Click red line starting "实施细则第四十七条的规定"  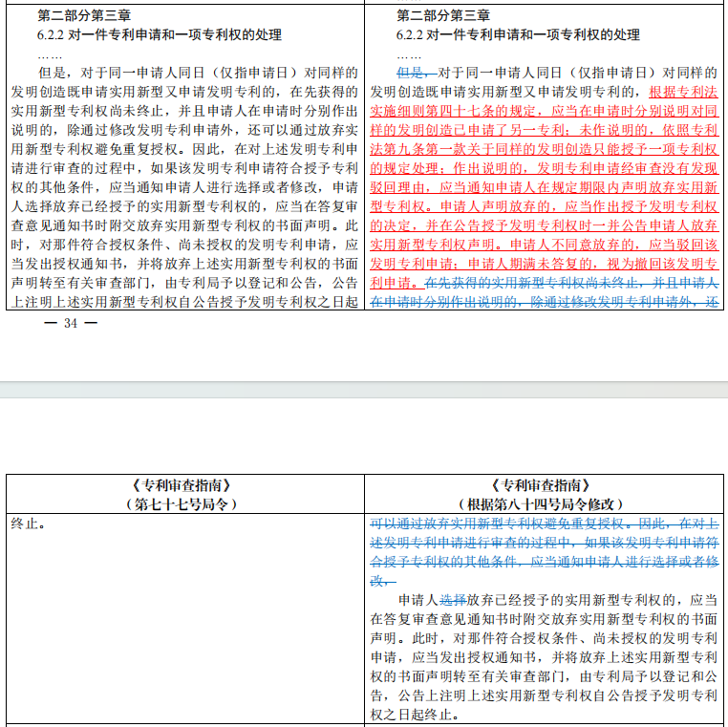[545, 111]
